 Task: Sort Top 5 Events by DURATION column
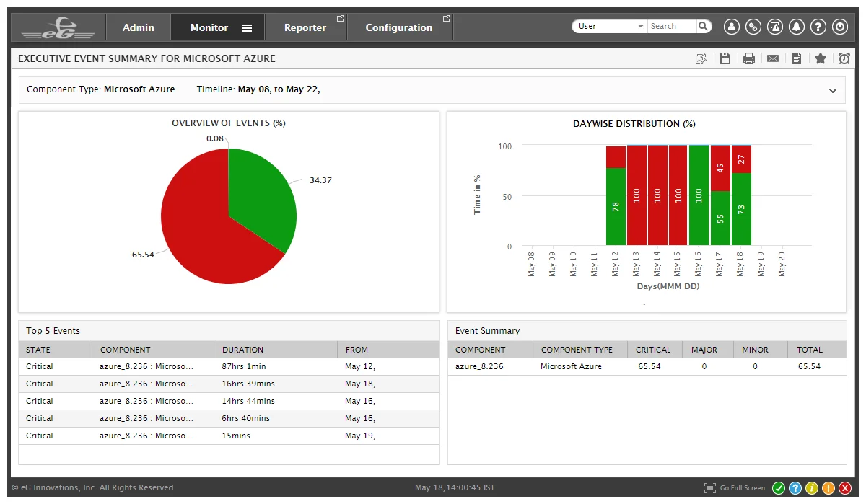(x=275, y=350)
